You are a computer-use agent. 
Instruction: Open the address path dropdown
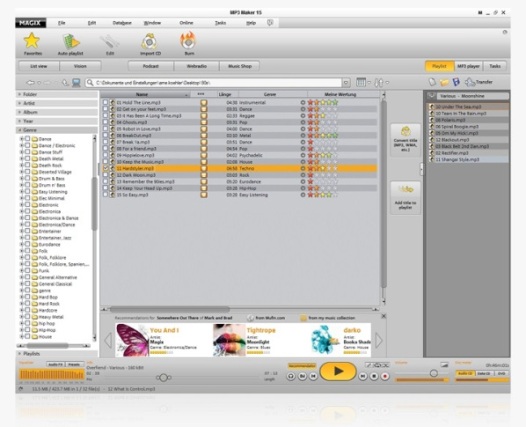346,83
